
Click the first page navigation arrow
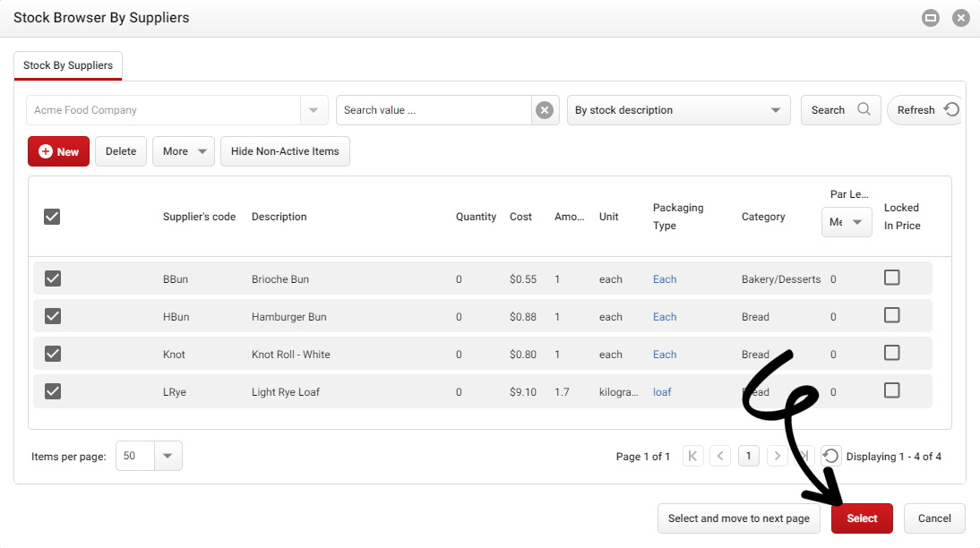(x=693, y=456)
